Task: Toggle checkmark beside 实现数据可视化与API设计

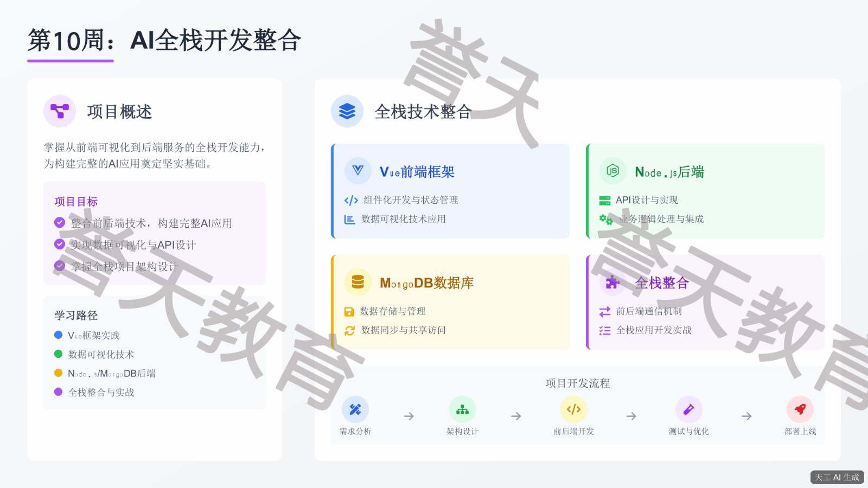Action: tap(60, 245)
